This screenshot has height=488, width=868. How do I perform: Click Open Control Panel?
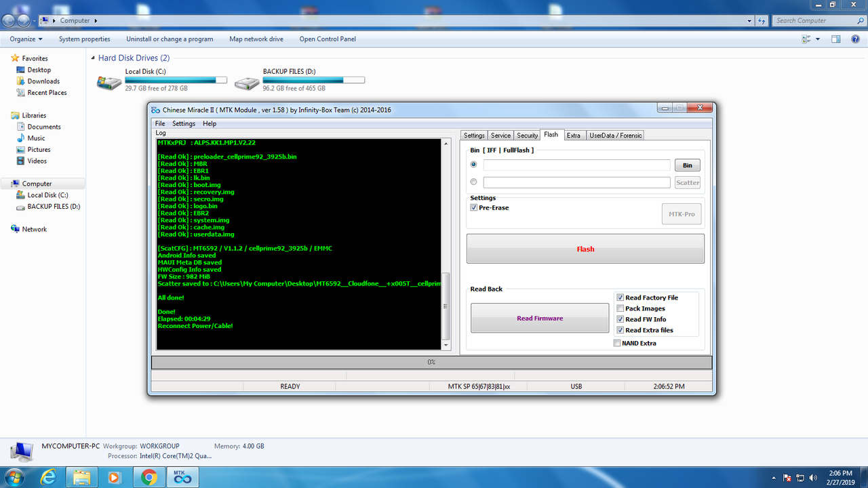coord(328,39)
